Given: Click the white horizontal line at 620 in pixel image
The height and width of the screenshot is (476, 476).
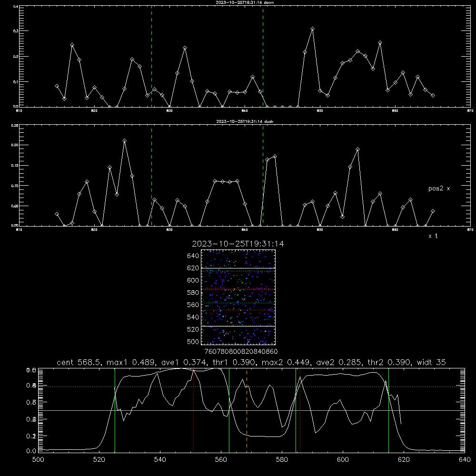Looking at the screenshot, I should click(238, 268).
